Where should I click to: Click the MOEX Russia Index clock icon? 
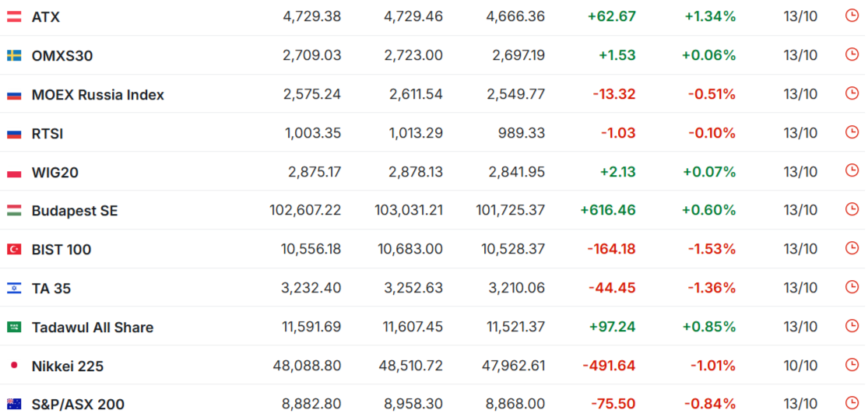[852, 93]
